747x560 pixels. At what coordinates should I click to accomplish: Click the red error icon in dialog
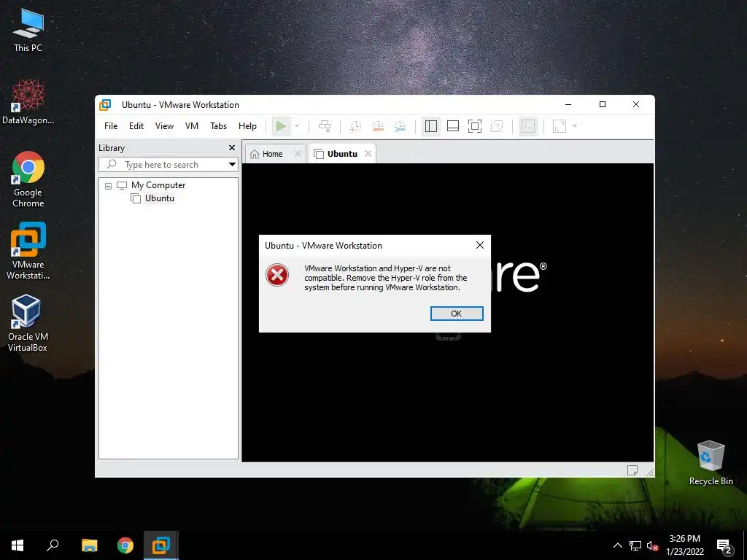277,275
